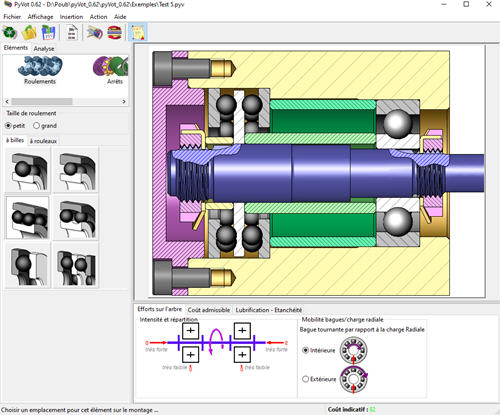Open the Action menu

coord(98,17)
